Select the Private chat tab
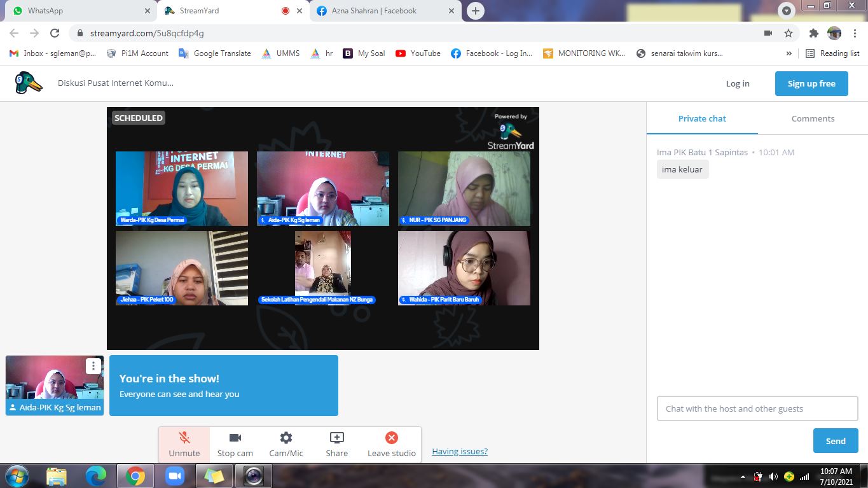This screenshot has height=488, width=868. 702,118
